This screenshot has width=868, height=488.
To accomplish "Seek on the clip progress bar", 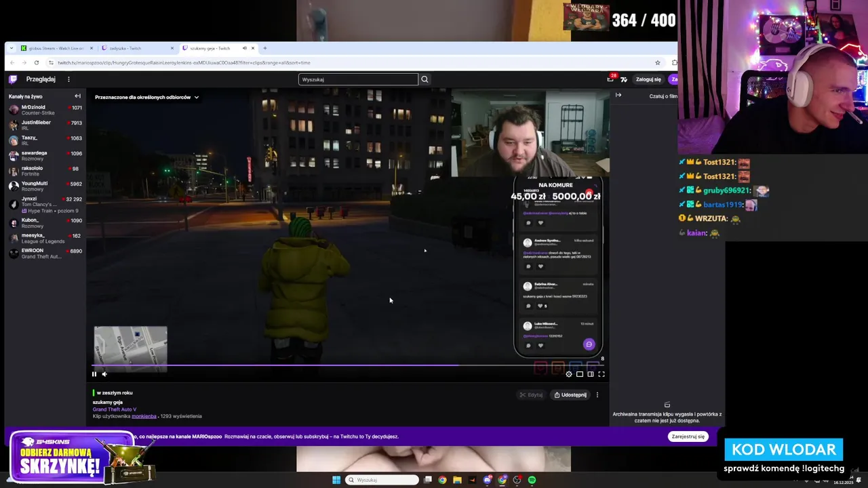I will tap(347, 365).
